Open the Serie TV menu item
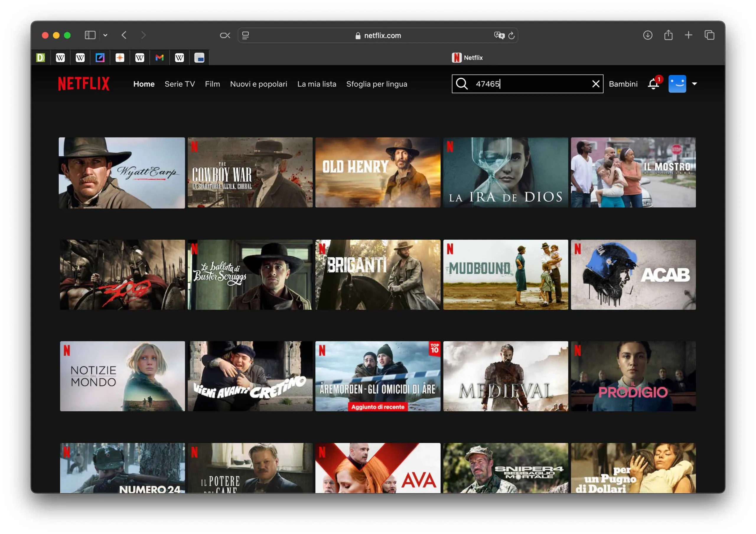This screenshot has height=534, width=756. (180, 84)
